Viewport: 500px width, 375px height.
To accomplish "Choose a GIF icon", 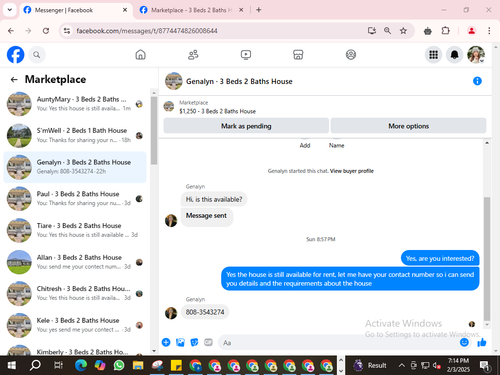I will tap(208, 342).
